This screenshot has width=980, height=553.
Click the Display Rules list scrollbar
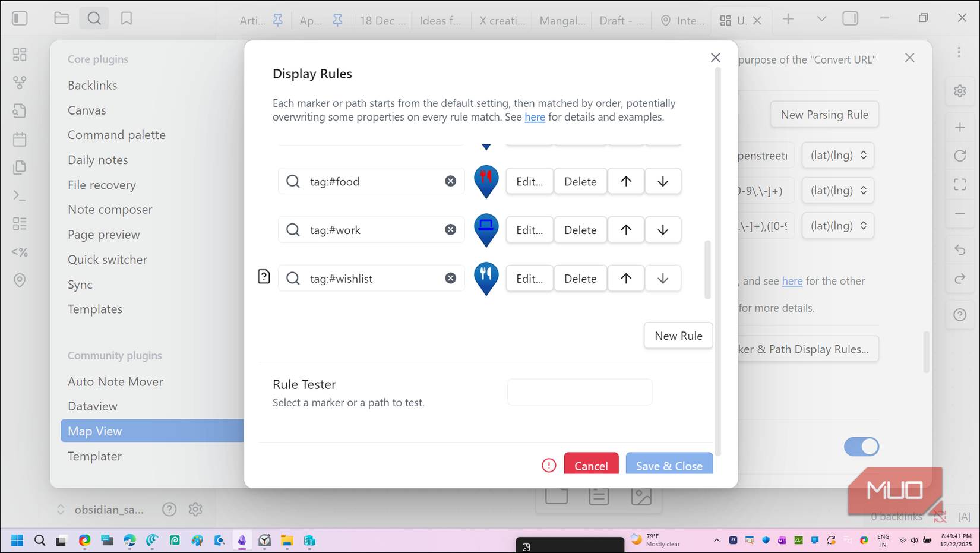[707, 270]
